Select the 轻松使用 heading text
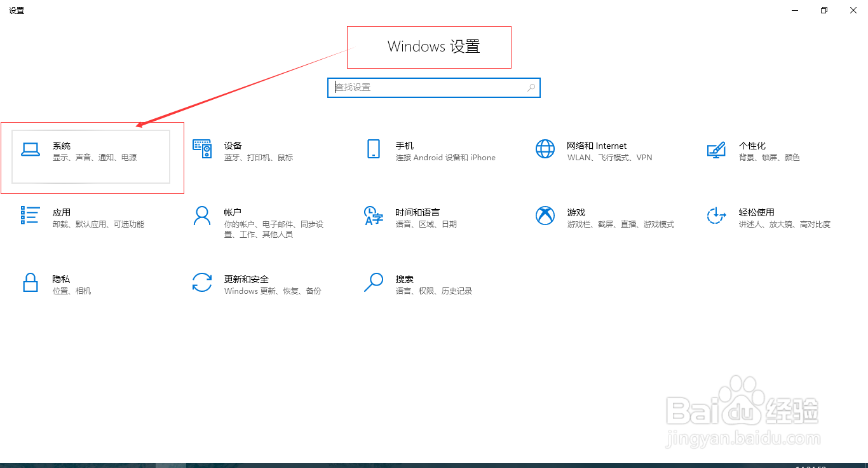The width and height of the screenshot is (868, 468). 757,212
